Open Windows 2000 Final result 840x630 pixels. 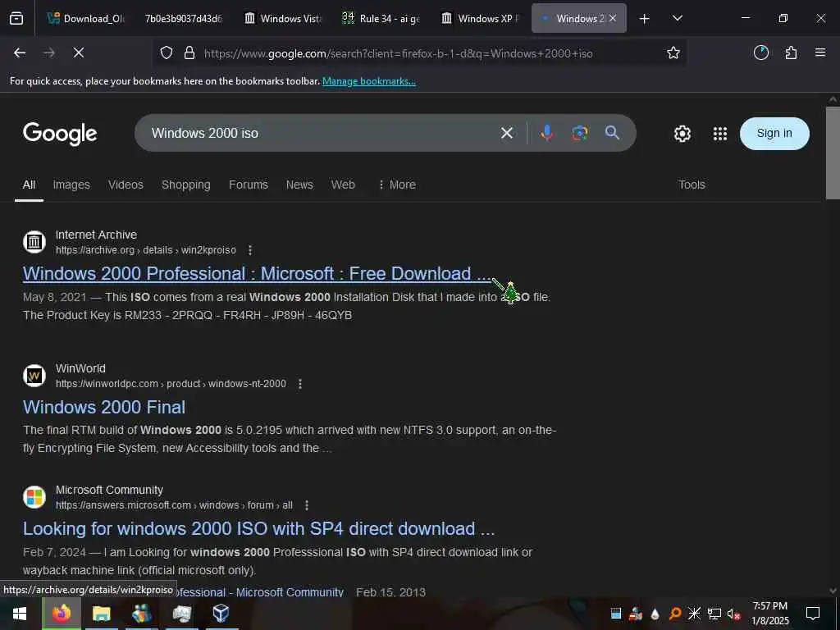104,407
